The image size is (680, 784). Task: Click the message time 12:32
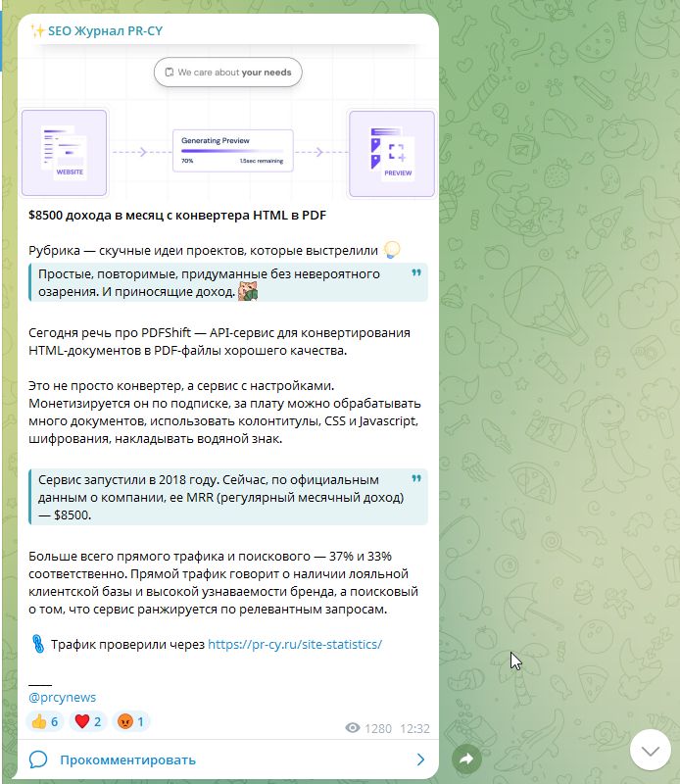click(414, 728)
